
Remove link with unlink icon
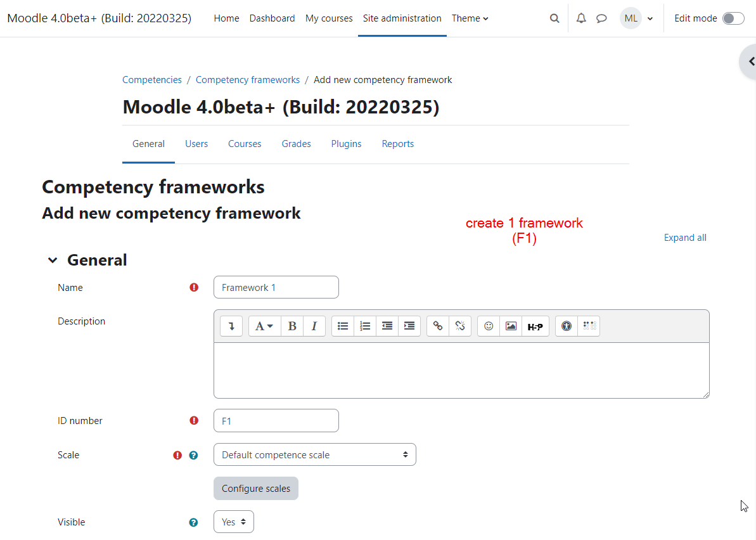(460, 326)
